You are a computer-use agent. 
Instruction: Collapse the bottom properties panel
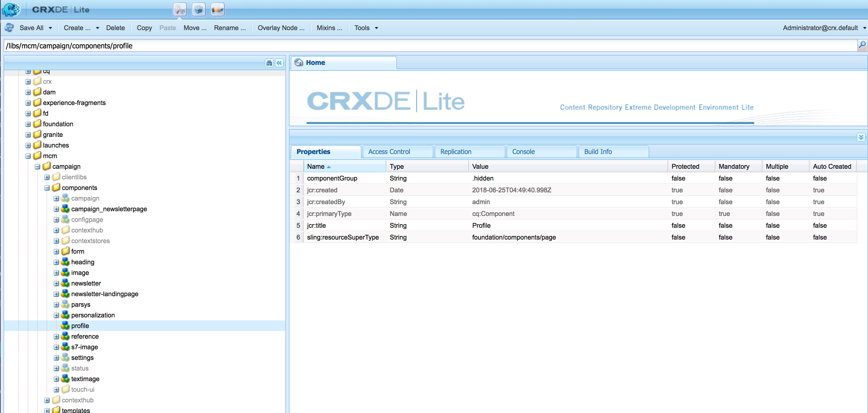(861, 137)
